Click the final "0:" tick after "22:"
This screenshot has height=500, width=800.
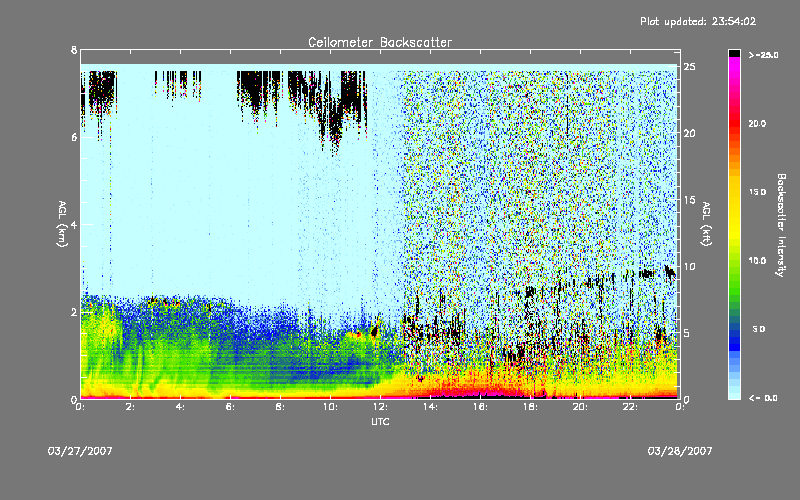[680, 407]
